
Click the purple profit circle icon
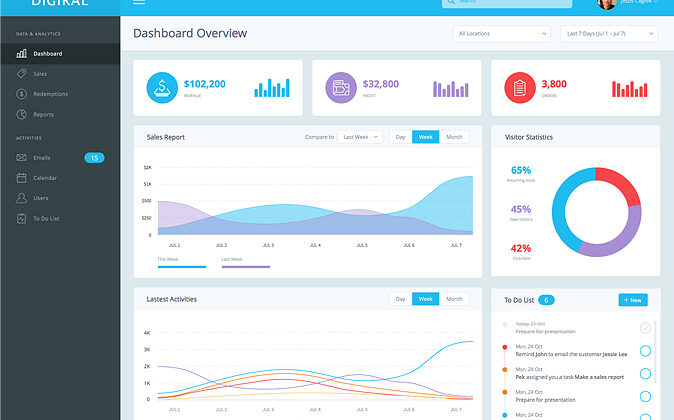pos(341,88)
